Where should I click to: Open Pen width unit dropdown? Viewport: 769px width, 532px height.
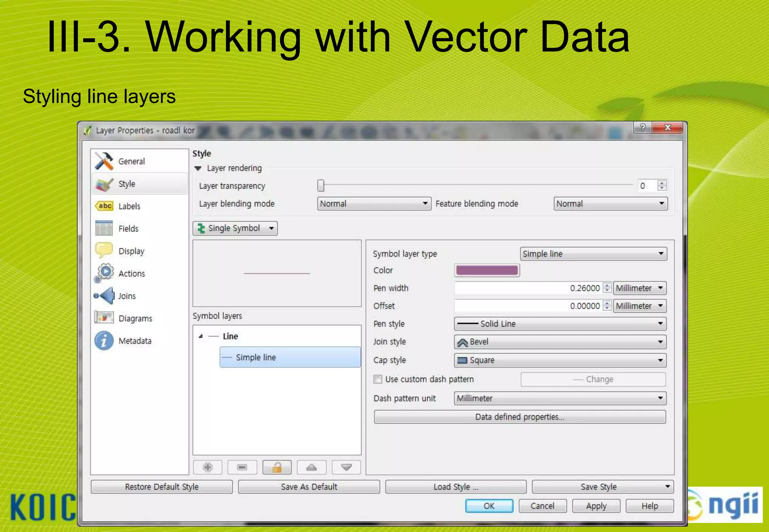click(x=640, y=288)
